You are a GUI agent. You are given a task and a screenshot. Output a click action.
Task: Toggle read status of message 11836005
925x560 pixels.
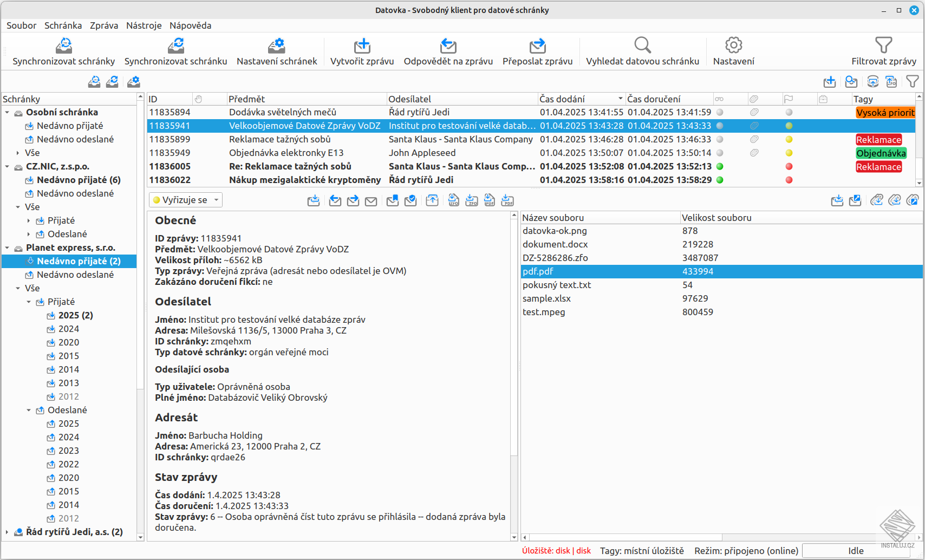[x=720, y=167]
